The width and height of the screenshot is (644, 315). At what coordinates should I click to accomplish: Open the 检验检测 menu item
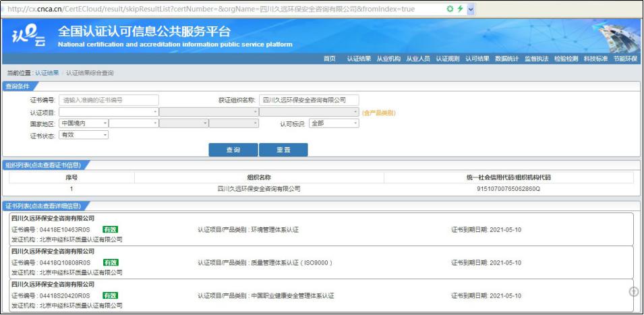(x=566, y=59)
